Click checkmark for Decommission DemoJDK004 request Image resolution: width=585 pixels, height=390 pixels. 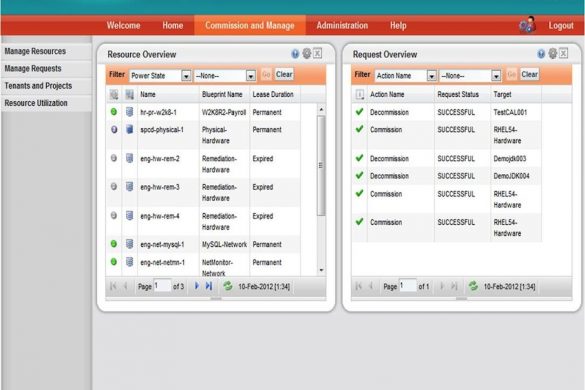tap(359, 175)
